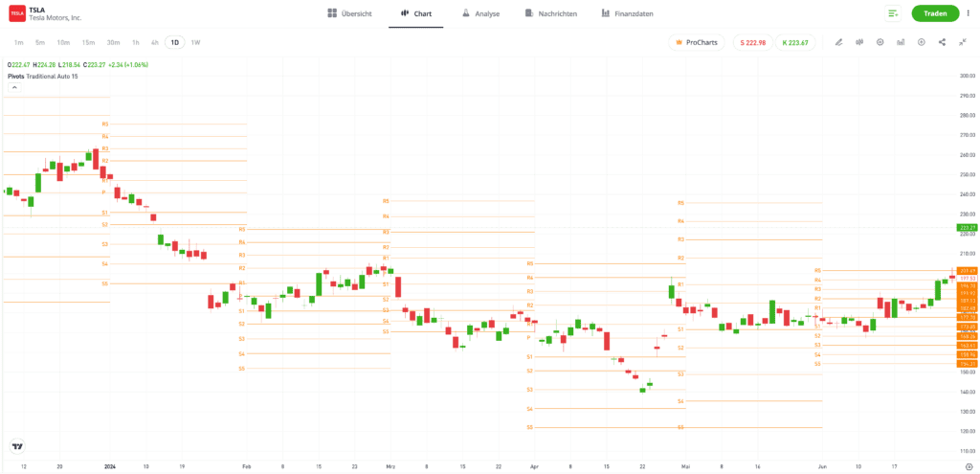Select the 10m timeframe
980x474 pixels.
click(x=63, y=42)
